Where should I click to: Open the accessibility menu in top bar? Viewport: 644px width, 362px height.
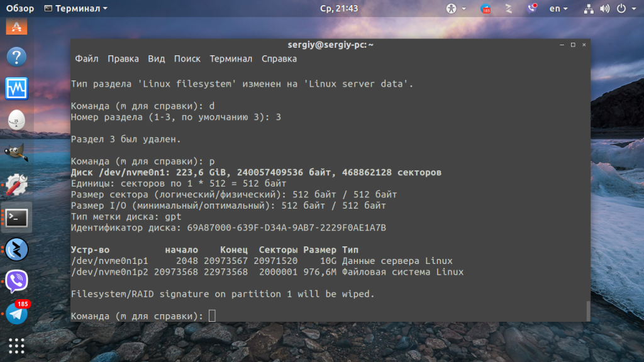click(x=455, y=9)
